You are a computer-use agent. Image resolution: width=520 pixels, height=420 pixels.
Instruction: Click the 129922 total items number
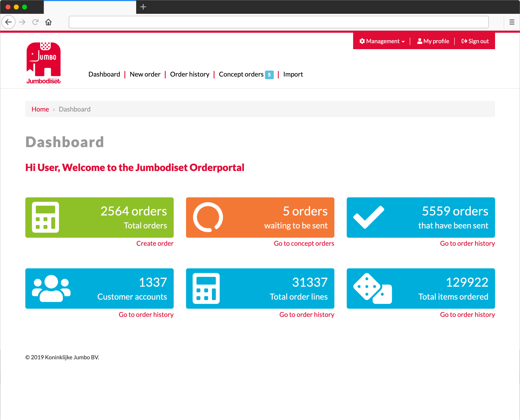pos(467,282)
